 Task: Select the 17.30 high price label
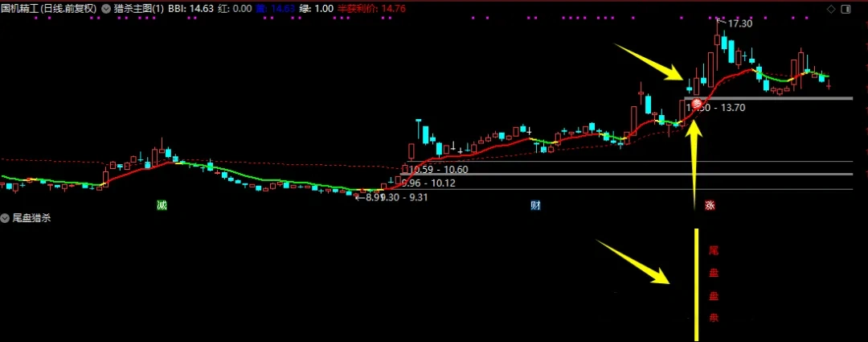click(x=739, y=24)
